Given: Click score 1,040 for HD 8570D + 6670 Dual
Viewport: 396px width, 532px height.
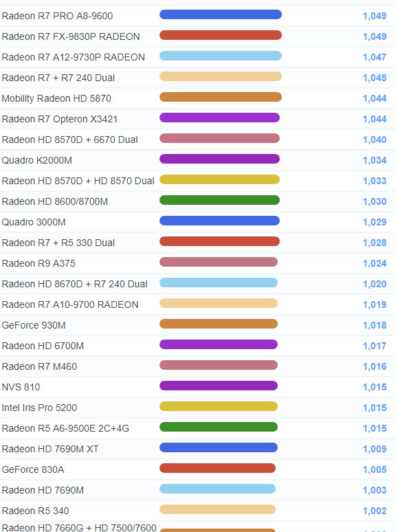Looking at the screenshot, I should pos(375,140).
